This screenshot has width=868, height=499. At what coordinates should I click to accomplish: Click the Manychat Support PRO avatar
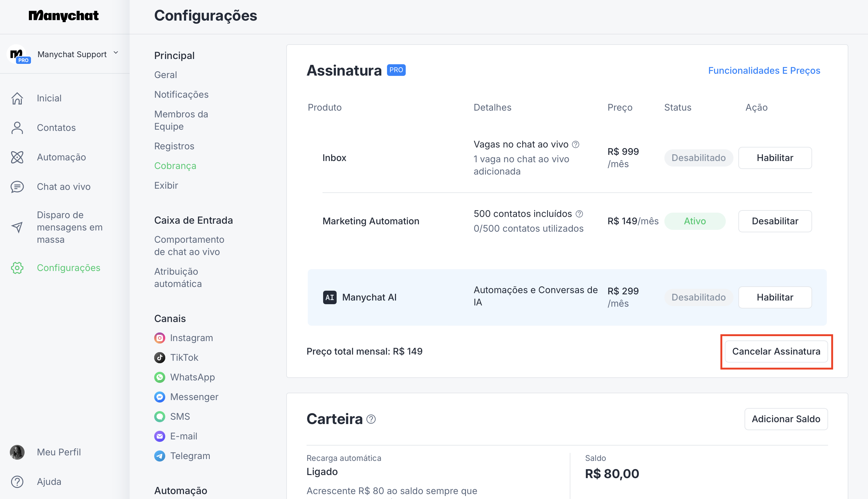point(18,54)
